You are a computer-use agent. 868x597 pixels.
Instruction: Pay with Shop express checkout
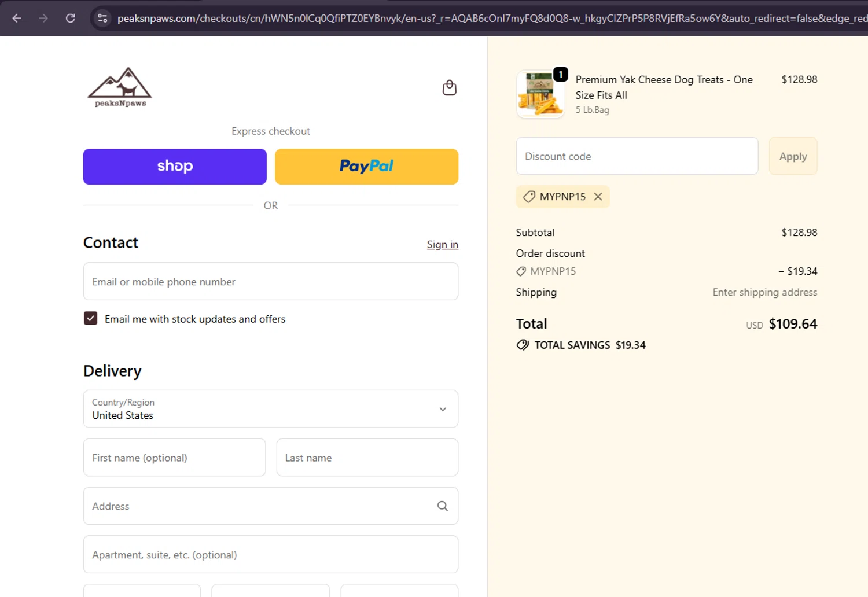[175, 167]
